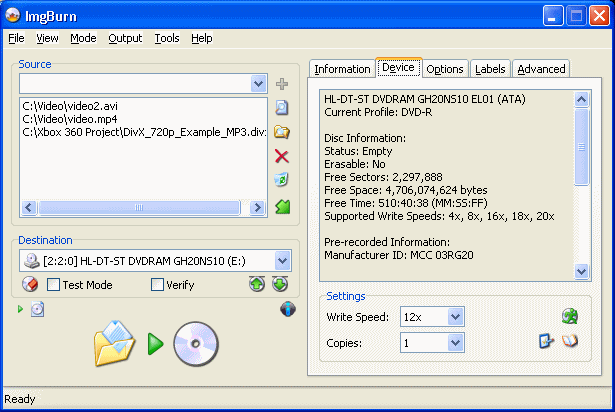Image resolution: width=615 pixels, height=412 pixels.
Task: Enable the Test Mode checkbox
Action: click(53, 284)
